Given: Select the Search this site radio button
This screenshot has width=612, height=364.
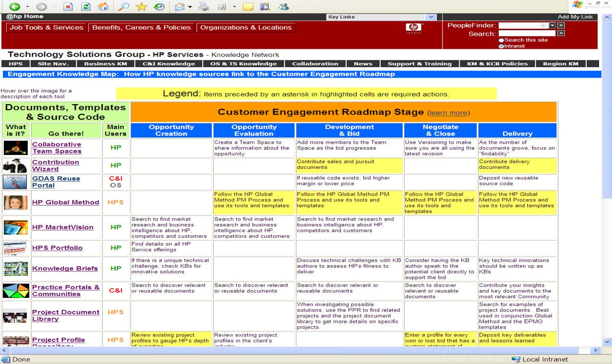Looking at the screenshot, I should [x=502, y=40].
